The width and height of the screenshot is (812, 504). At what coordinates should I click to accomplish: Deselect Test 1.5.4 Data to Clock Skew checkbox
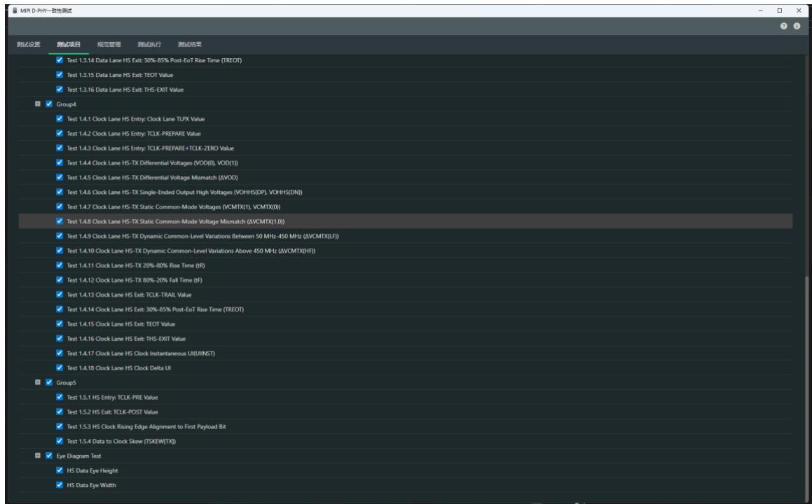[60, 441]
